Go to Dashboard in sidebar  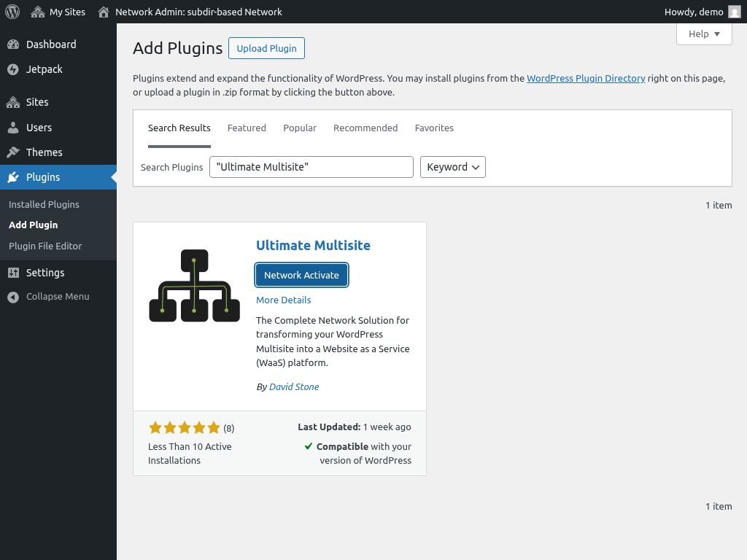pyautogui.click(x=58, y=44)
